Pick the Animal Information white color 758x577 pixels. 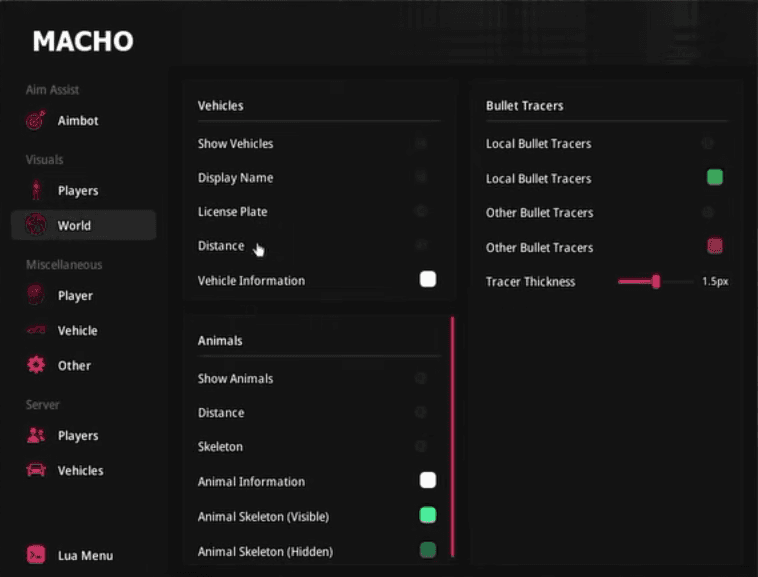(428, 480)
